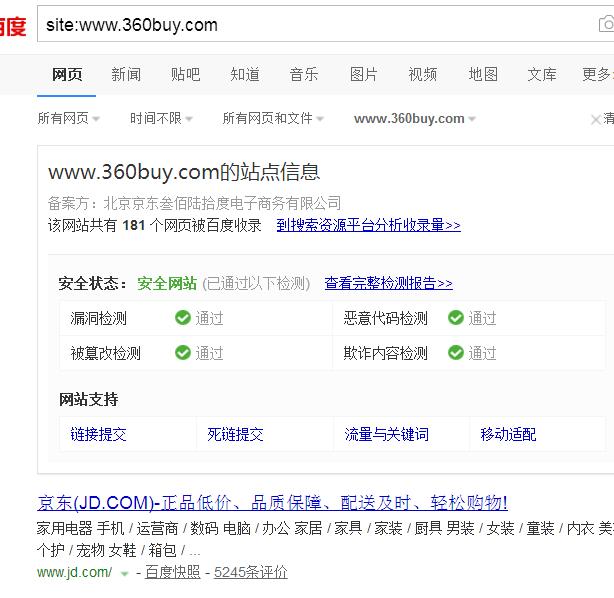
Task: Open the 所有网页和文件 file type dropdown
Action: pos(273,118)
